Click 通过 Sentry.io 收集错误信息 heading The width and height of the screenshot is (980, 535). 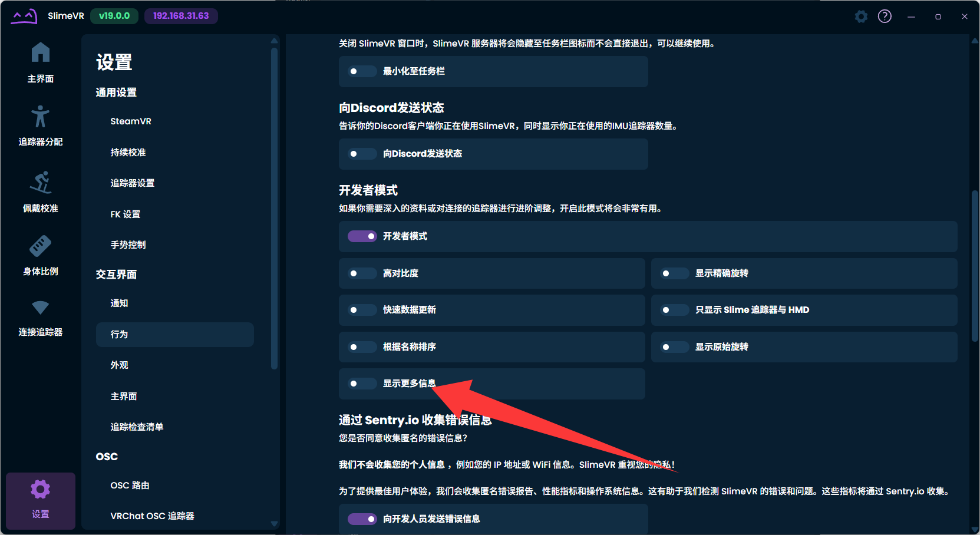point(415,420)
